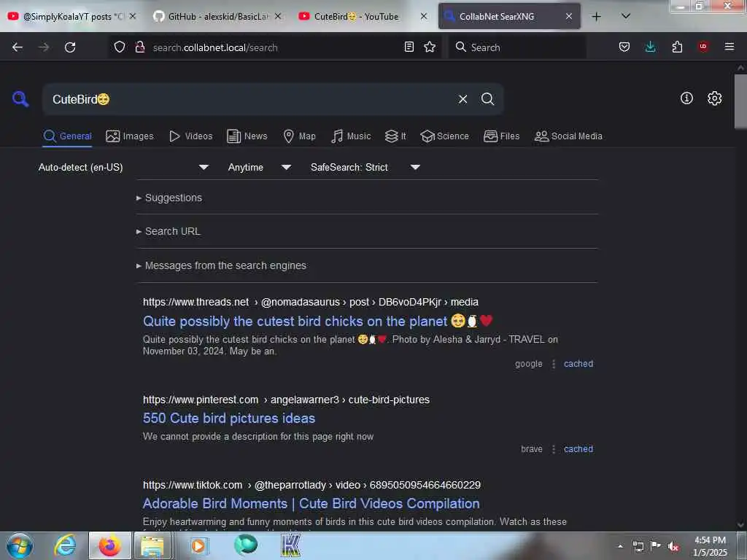Show hidden system tray icons
Image resolution: width=747 pixels, height=560 pixels.
(x=620, y=546)
